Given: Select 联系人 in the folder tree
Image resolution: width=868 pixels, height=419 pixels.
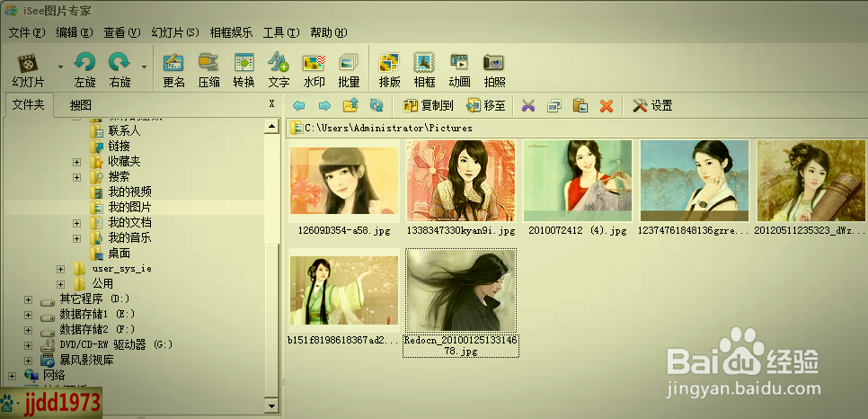Looking at the screenshot, I should 124,131.
